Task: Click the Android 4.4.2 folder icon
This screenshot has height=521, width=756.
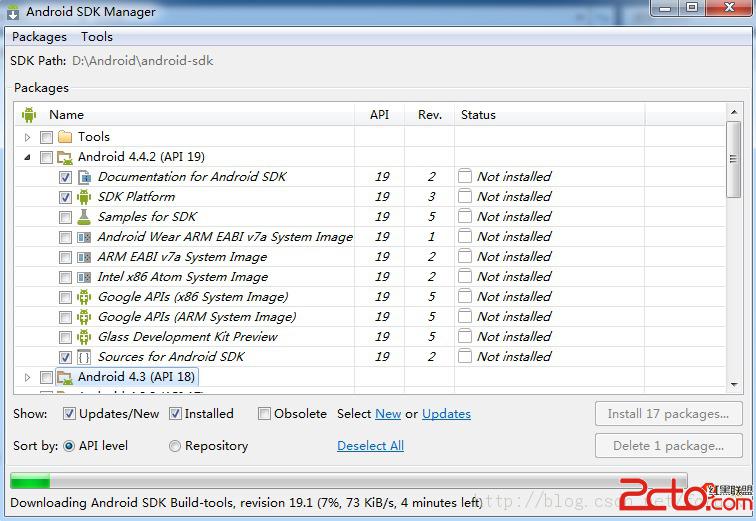Action: (65, 157)
